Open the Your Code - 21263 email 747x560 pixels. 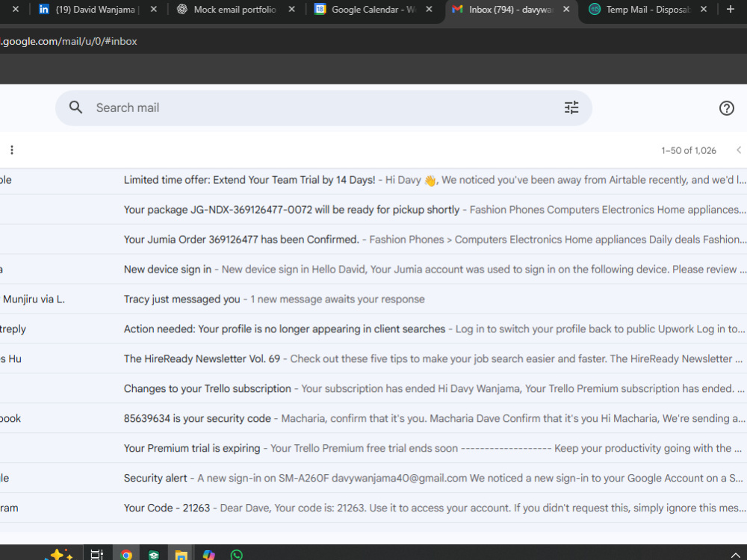pyautogui.click(x=373, y=508)
